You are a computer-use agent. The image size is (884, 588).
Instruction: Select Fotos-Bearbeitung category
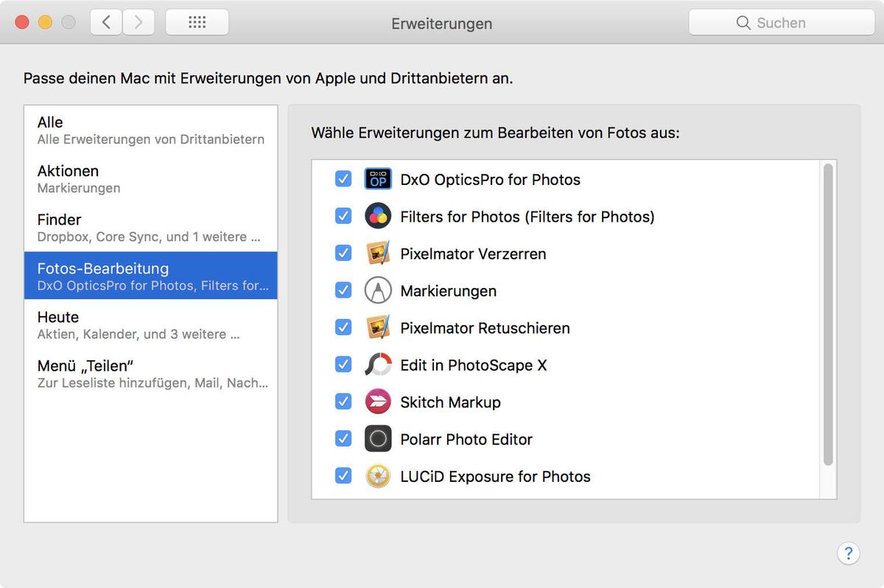click(151, 276)
